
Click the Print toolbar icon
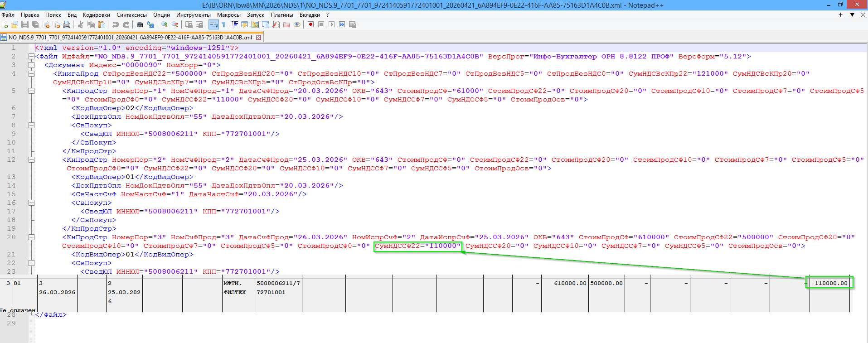click(x=67, y=24)
